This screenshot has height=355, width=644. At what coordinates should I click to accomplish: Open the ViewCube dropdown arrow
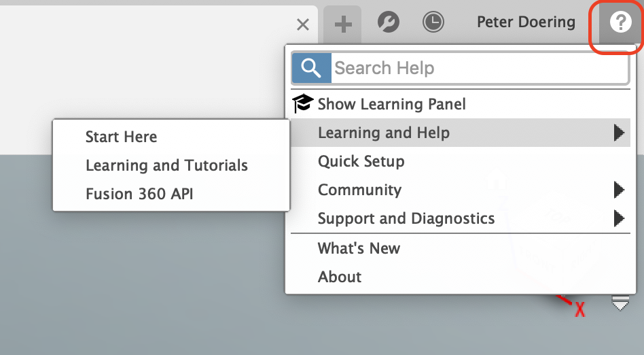620,303
